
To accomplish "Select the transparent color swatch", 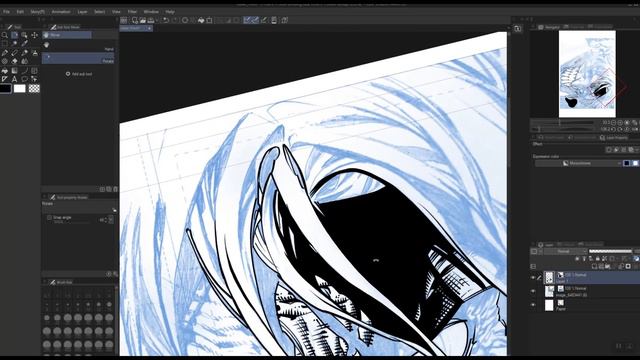I will 34,89.
